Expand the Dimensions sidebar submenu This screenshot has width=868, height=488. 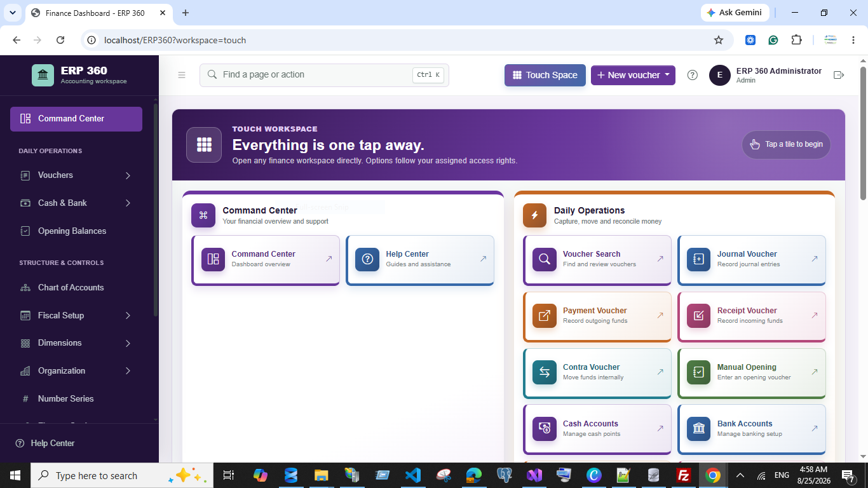point(128,343)
